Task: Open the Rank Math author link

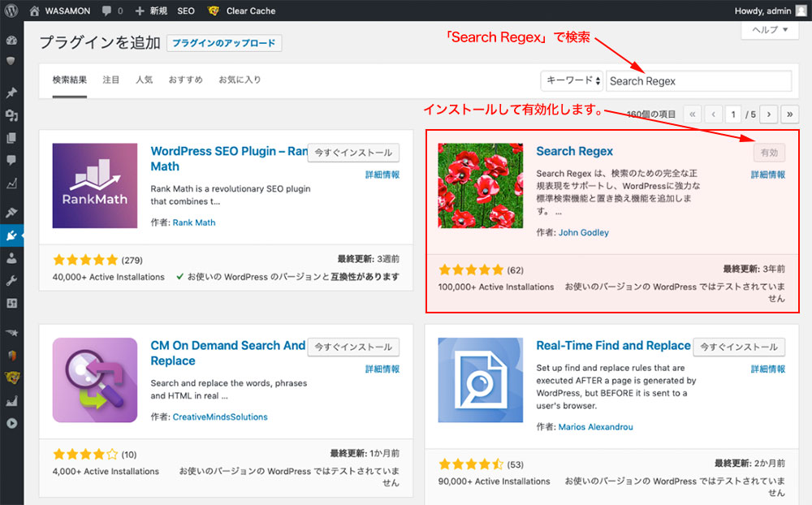Action: click(x=194, y=222)
